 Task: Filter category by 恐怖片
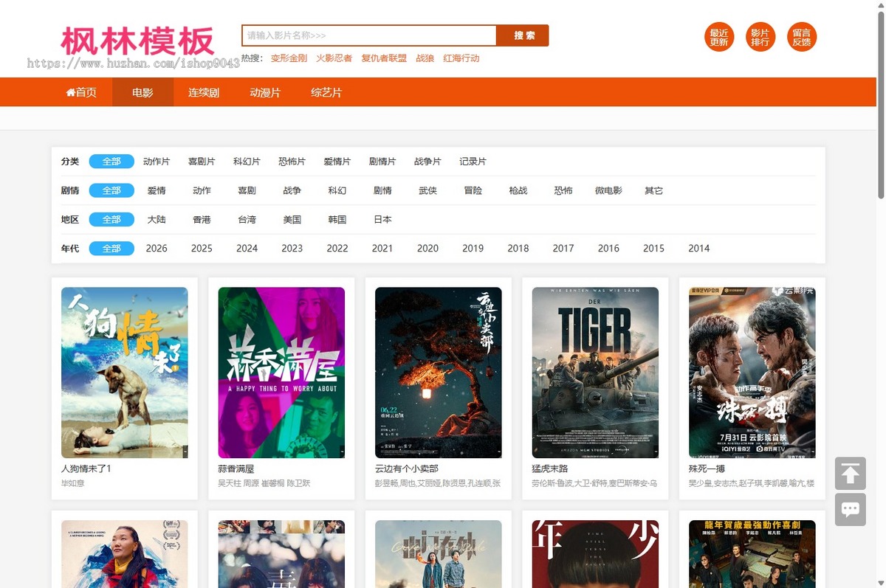coord(292,162)
